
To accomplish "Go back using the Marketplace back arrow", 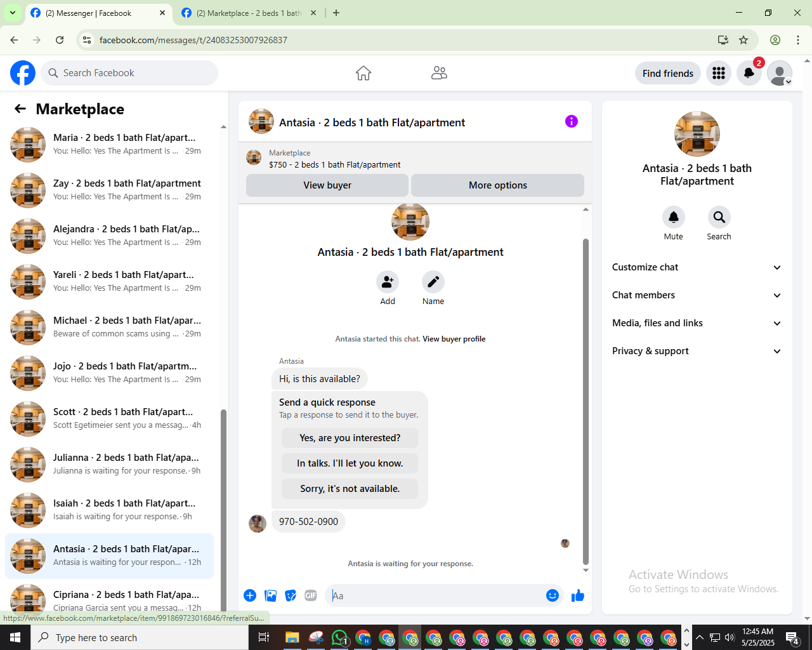I will click(x=20, y=109).
